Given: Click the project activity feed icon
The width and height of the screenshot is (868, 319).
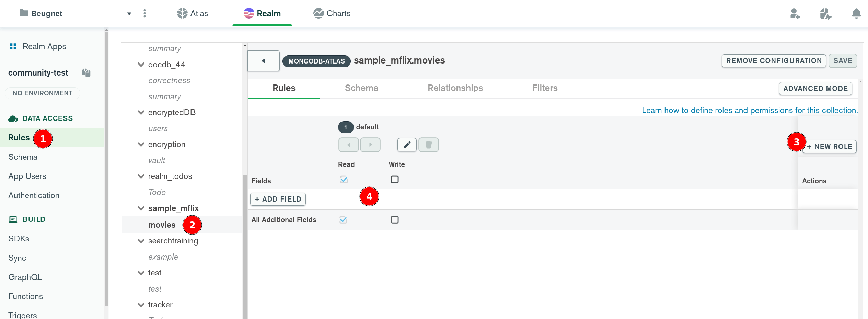Looking at the screenshot, I should (x=825, y=14).
